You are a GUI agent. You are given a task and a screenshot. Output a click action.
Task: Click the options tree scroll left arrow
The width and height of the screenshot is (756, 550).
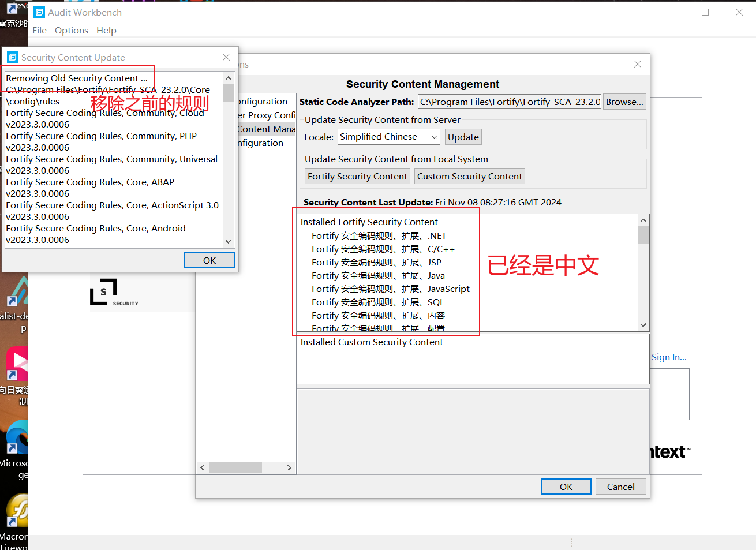[203, 467]
